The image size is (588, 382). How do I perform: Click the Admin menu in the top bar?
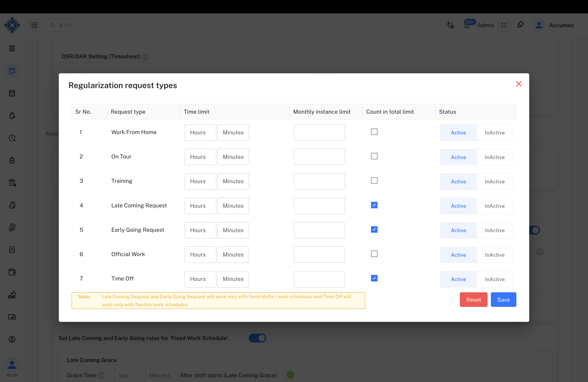[485, 25]
